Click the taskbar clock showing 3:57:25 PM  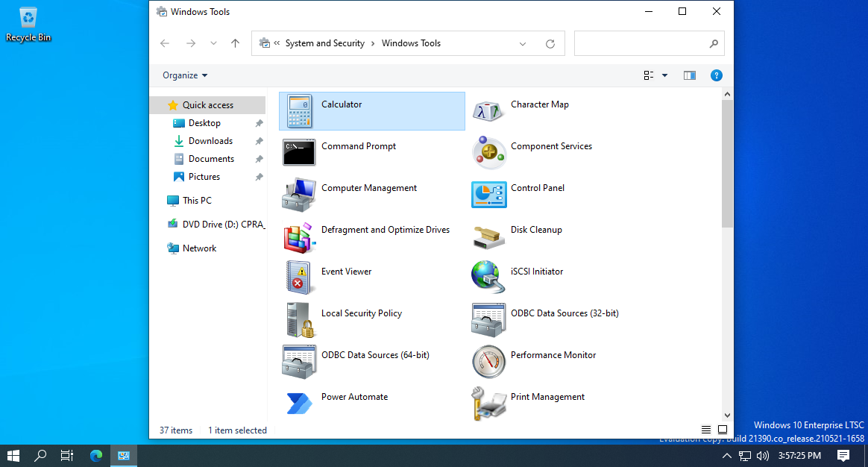(799, 455)
